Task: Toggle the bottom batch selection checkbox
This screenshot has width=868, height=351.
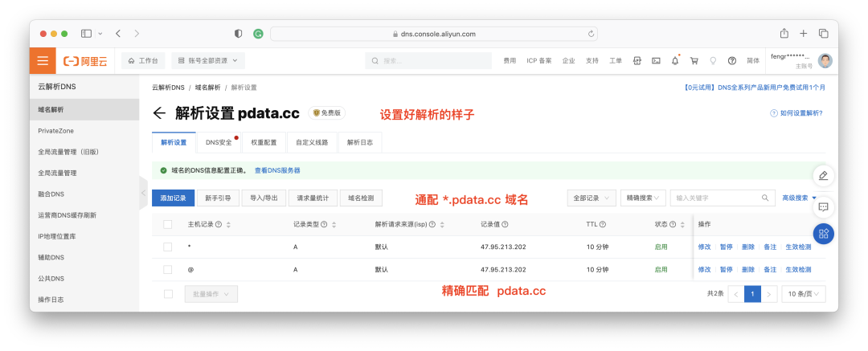Action: coord(168,294)
